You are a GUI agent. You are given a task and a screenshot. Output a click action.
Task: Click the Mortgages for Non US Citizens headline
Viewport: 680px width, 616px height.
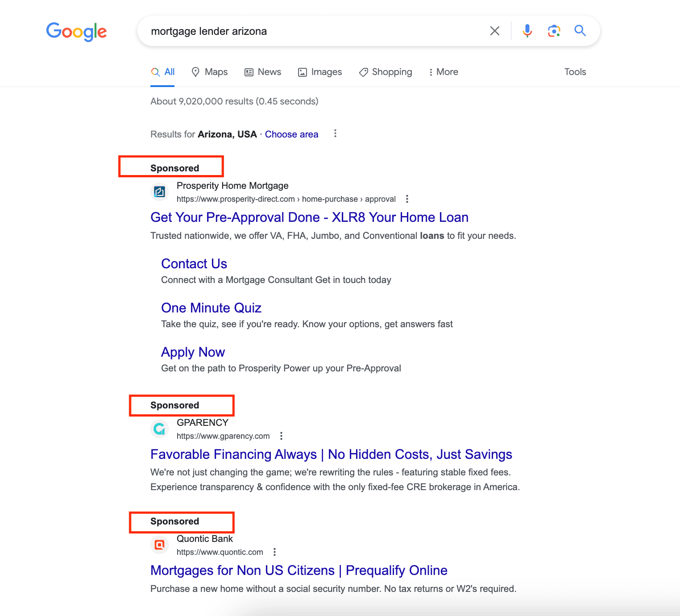pyautogui.click(x=299, y=570)
